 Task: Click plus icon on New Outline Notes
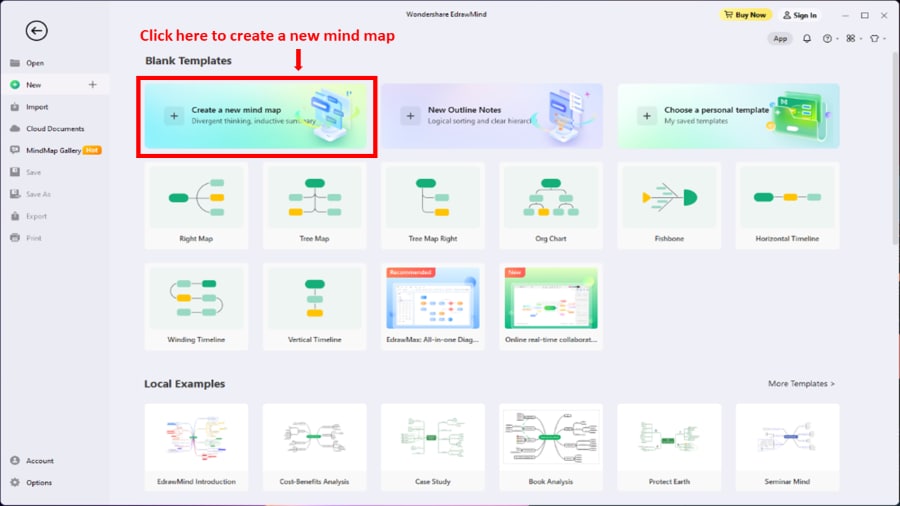pos(410,116)
